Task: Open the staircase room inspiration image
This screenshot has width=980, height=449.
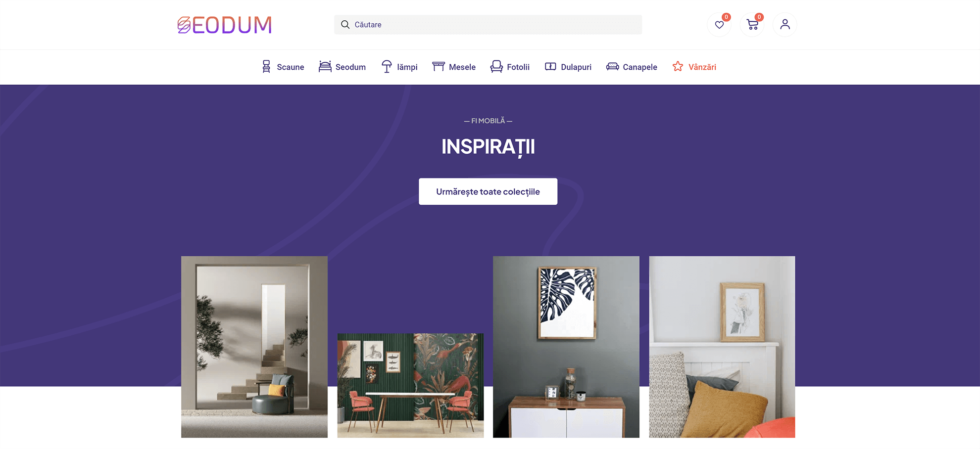Action: [x=254, y=347]
